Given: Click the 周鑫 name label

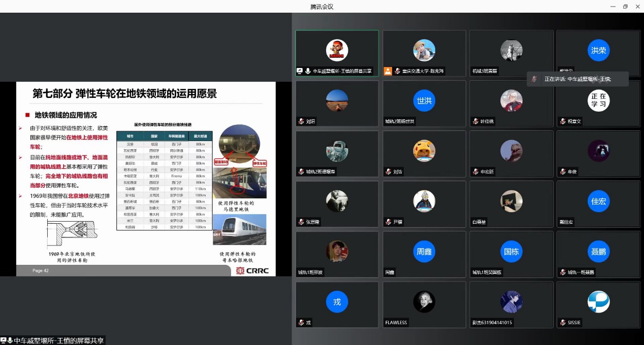Looking at the screenshot, I should (390, 272).
